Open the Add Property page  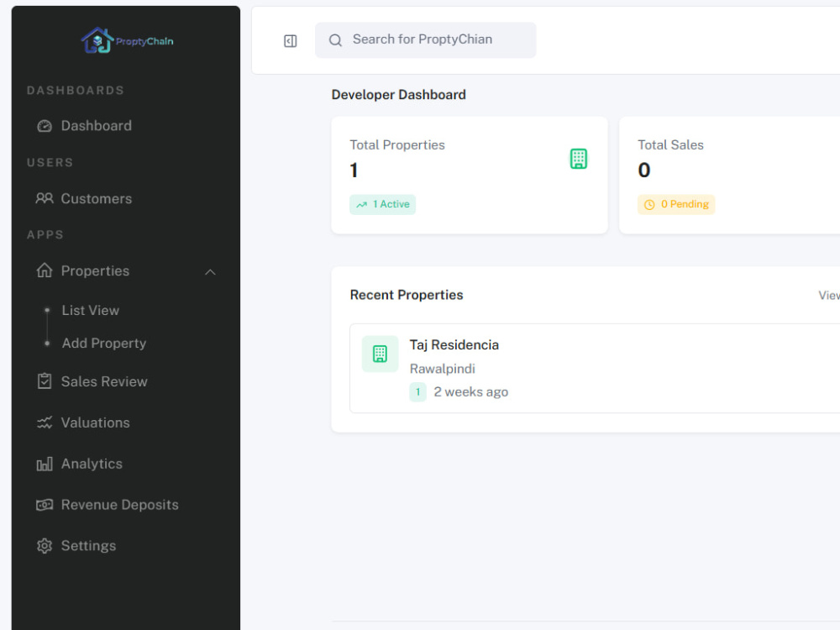click(104, 344)
